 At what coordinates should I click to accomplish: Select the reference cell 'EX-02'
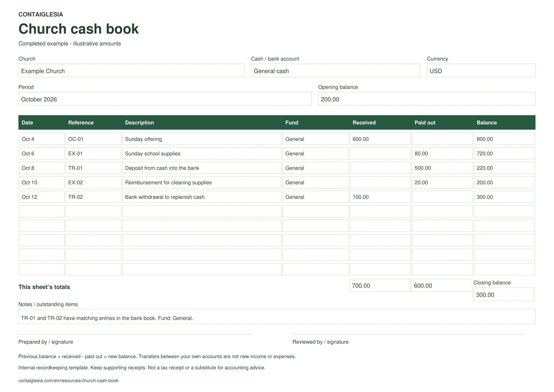point(93,183)
